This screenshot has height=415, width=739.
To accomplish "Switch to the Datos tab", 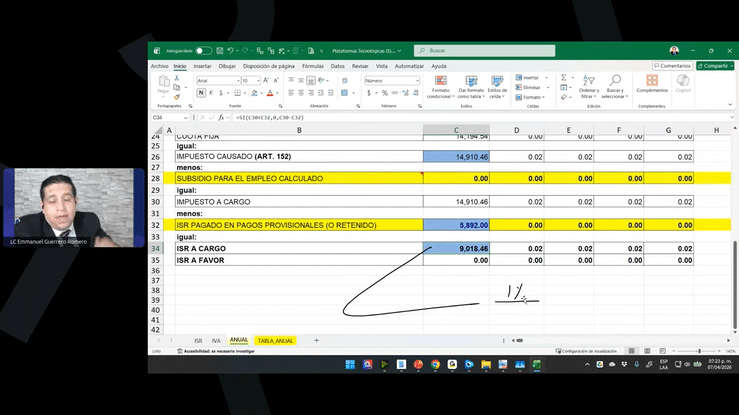I will tap(337, 66).
